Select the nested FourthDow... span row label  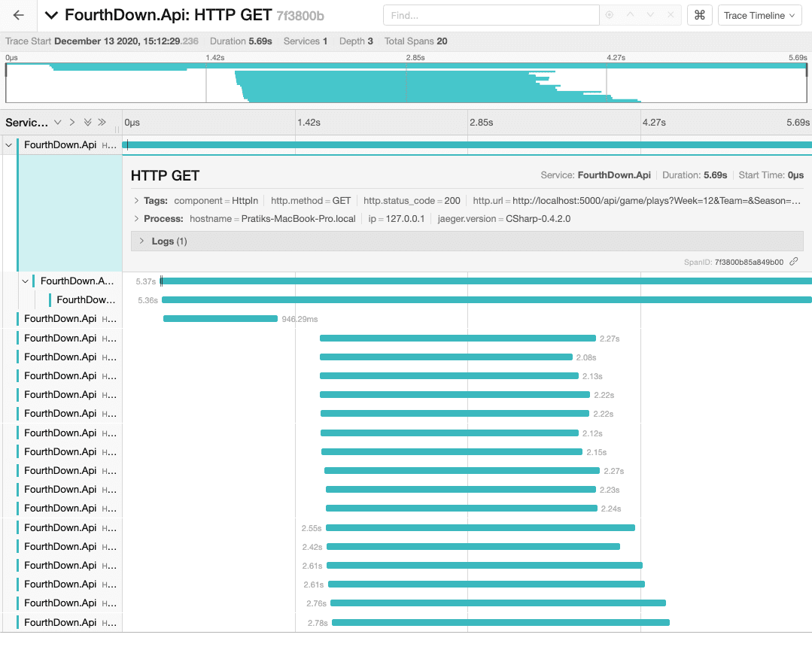(86, 299)
